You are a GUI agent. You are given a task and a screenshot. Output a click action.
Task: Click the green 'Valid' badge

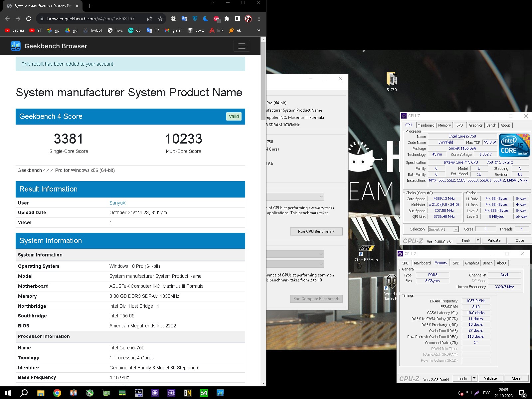(234, 116)
